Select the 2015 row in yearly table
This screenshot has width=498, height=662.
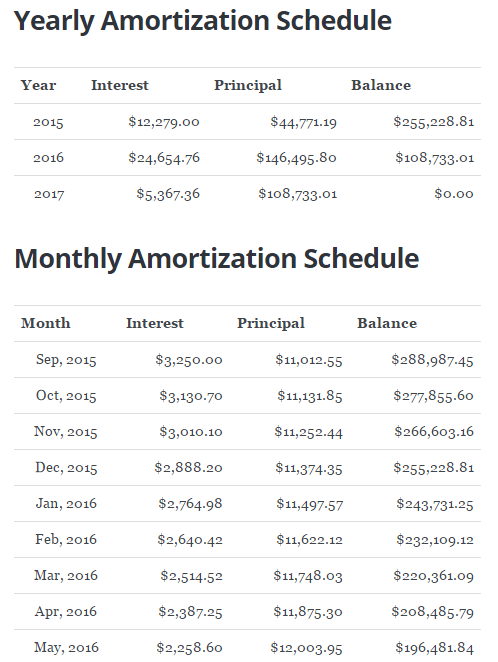[247, 122]
